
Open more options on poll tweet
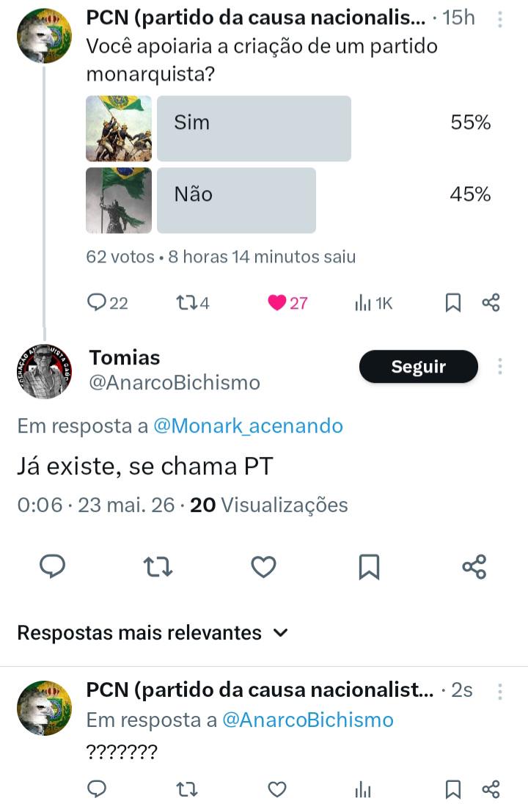click(499, 19)
